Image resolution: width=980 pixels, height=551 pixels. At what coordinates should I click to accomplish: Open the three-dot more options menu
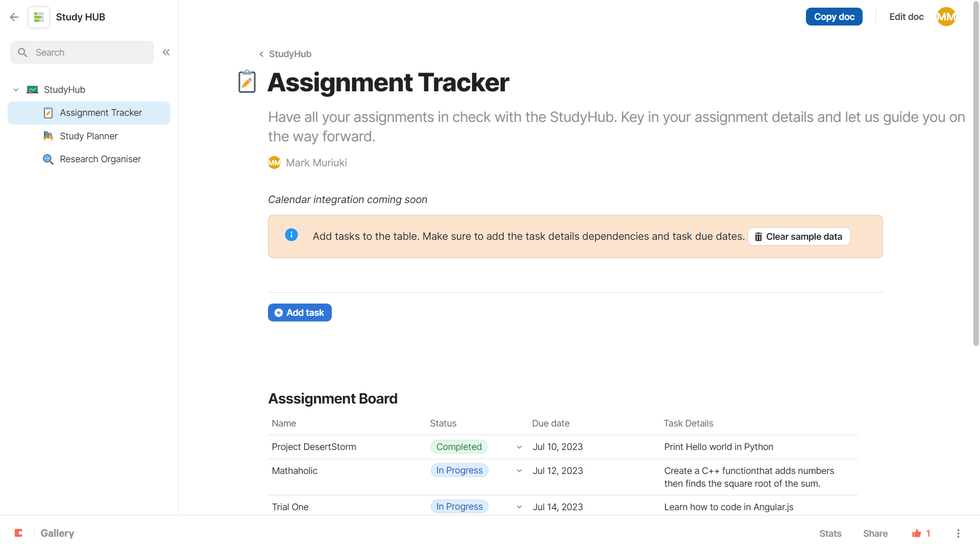coord(958,533)
